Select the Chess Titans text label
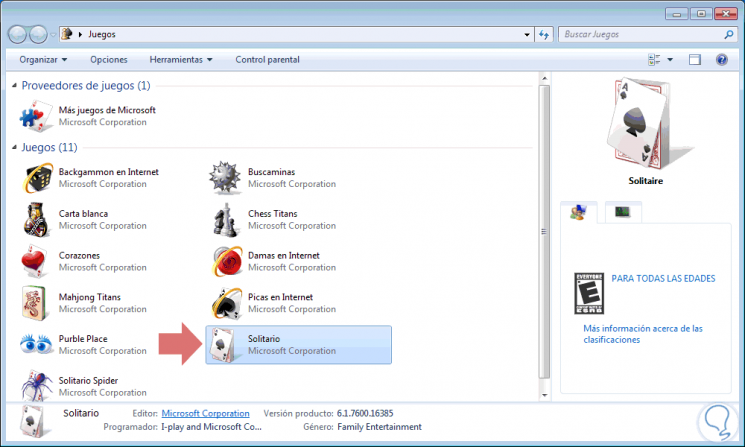745x447 pixels. 273,214
